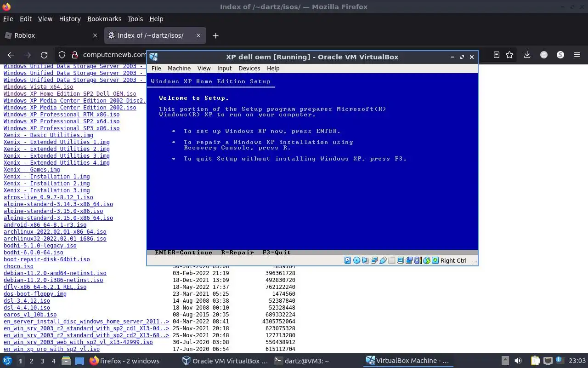Image resolution: width=588 pixels, height=368 pixels.
Task: Close the Roblox tab
Action: coord(95,35)
